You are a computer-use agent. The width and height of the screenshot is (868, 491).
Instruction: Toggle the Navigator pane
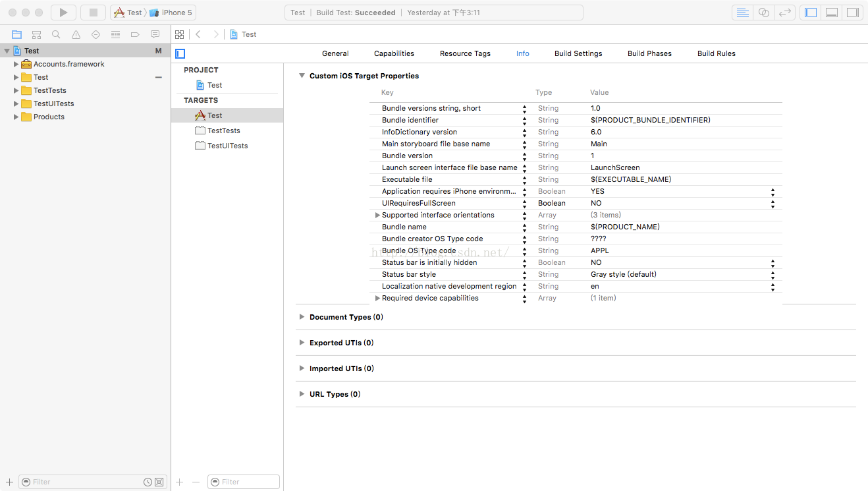811,13
